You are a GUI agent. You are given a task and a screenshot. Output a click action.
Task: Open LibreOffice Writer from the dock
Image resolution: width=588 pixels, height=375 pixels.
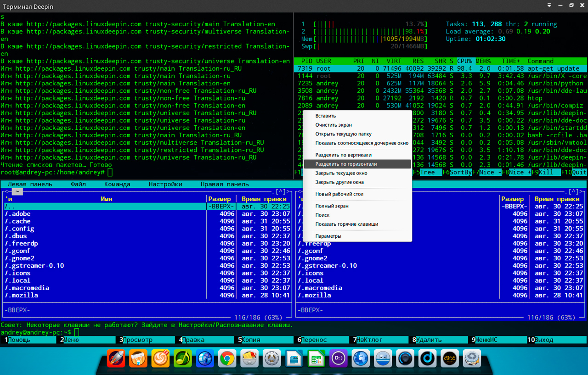pyautogui.click(x=294, y=358)
